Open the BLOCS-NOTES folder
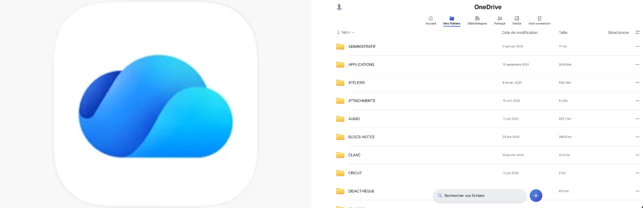Image resolution: width=644 pixels, height=208 pixels. pos(488,137)
